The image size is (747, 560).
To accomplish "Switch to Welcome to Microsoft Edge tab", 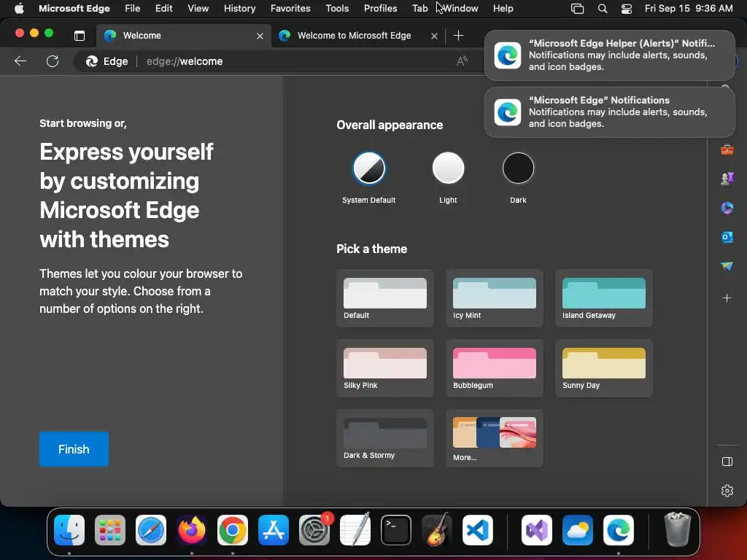I will (x=357, y=36).
